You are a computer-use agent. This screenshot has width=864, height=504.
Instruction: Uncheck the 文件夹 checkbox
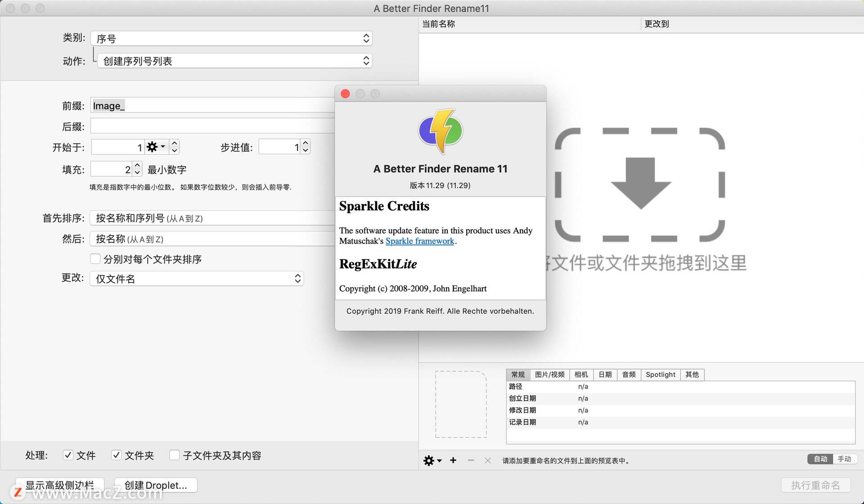coord(117,455)
